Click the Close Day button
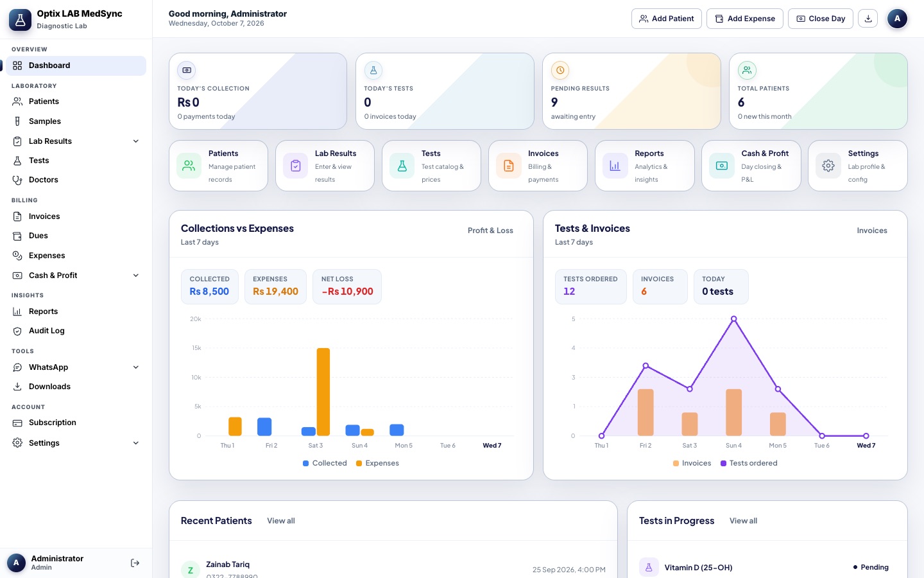 (x=821, y=19)
